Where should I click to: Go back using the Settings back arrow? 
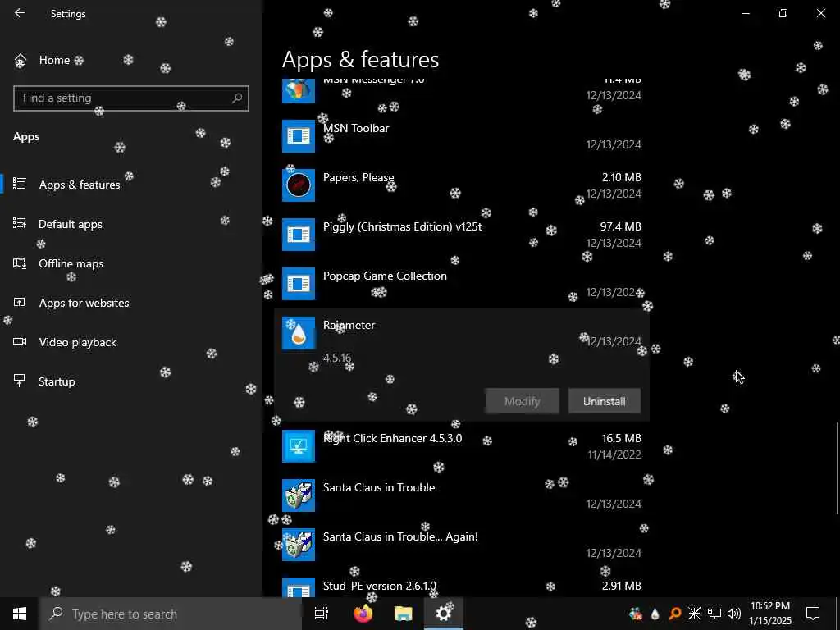(x=20, y=13)
